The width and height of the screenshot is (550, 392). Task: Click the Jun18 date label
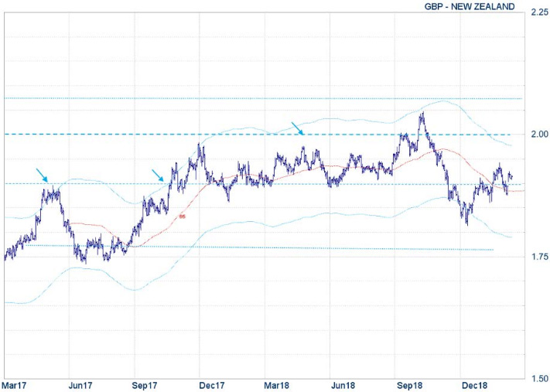click(343, 384)
